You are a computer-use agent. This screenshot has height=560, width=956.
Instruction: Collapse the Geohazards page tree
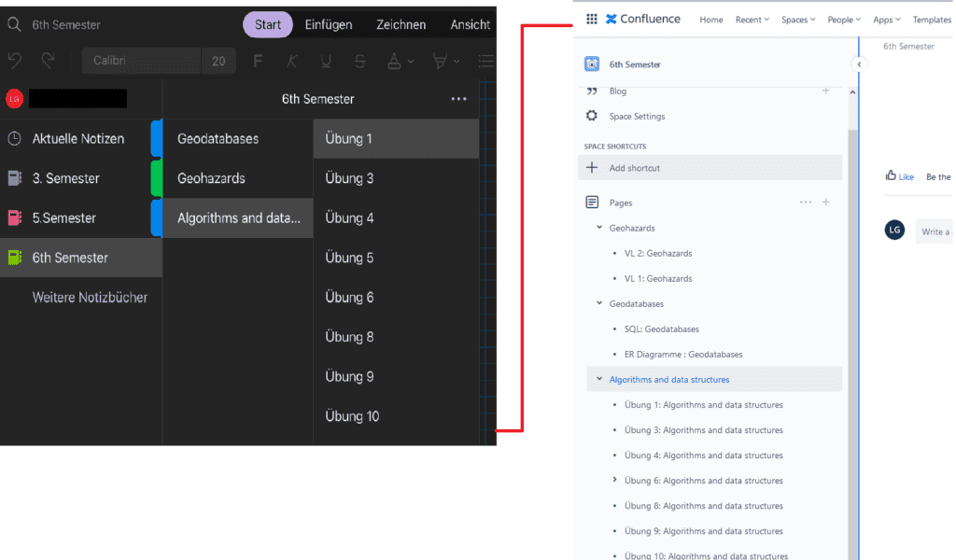pos(598,227)
